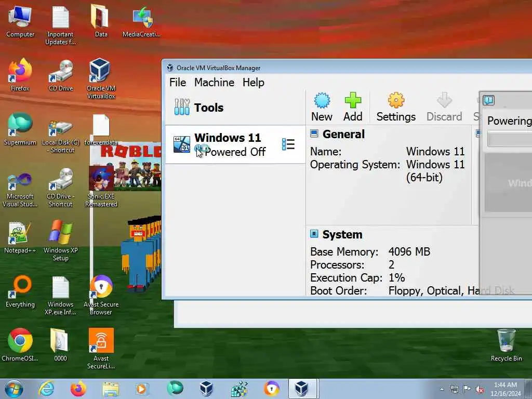Image resolution: width=532 pixels, height=399 pixels.
Task: Click the colored cubes taskbar icon
Action: tap(239, 389)
